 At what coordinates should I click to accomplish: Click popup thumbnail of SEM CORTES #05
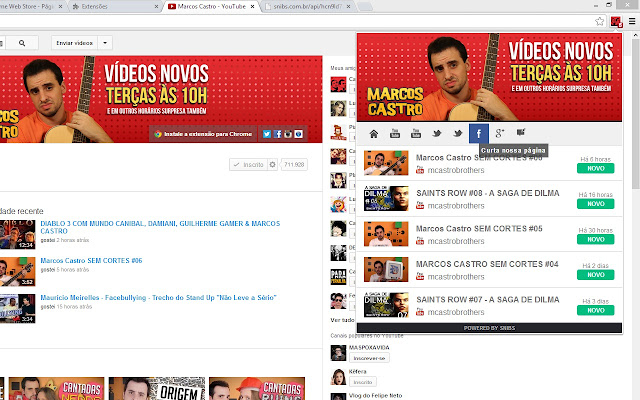tap(386, 234)
